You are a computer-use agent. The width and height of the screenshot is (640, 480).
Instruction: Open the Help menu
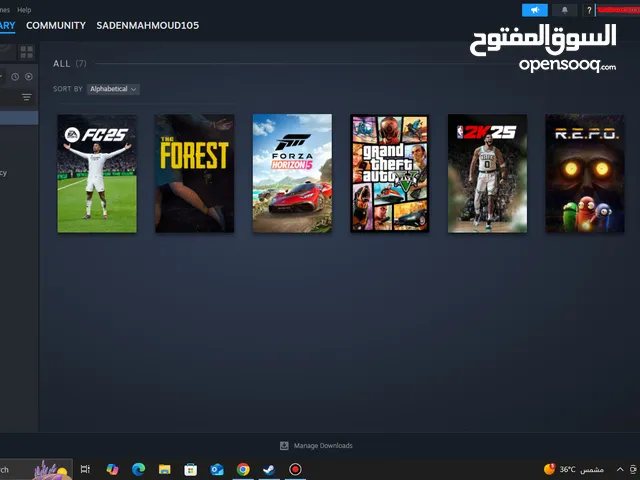click(24, 10)
